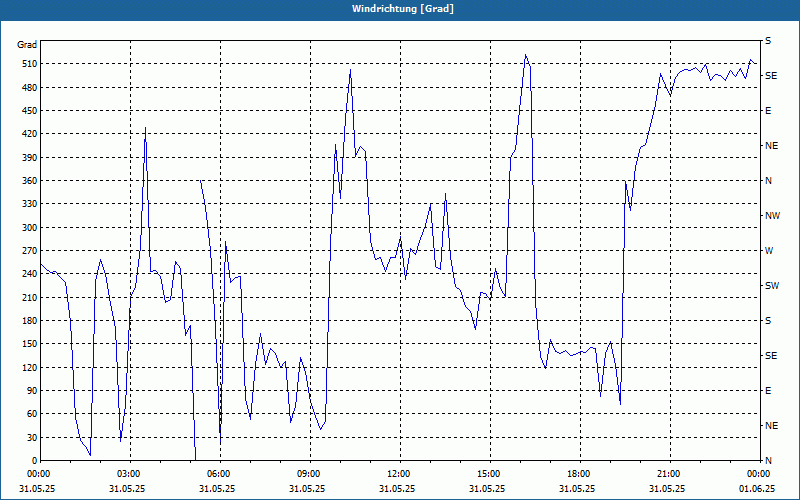This screenshot has width=800, height=500.
Task: Click the E compass label beside the 450 gridline
Action: 768,111
